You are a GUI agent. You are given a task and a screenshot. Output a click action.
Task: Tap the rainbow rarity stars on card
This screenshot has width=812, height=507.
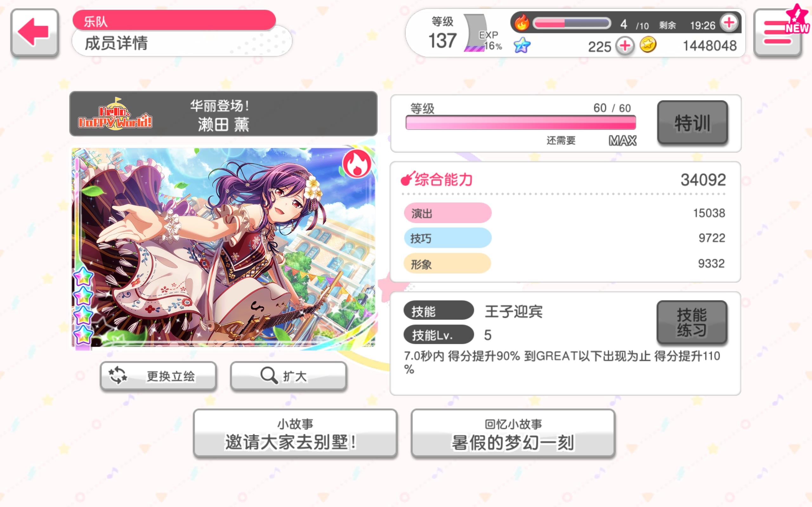click(82, 305)
